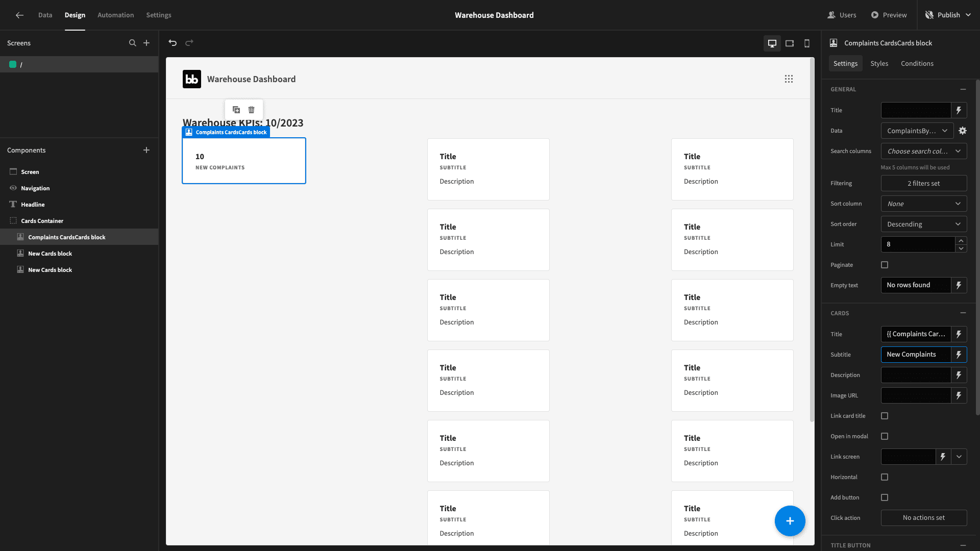Open the Search columns dropdown
The image size is (980, 551).
924,151
